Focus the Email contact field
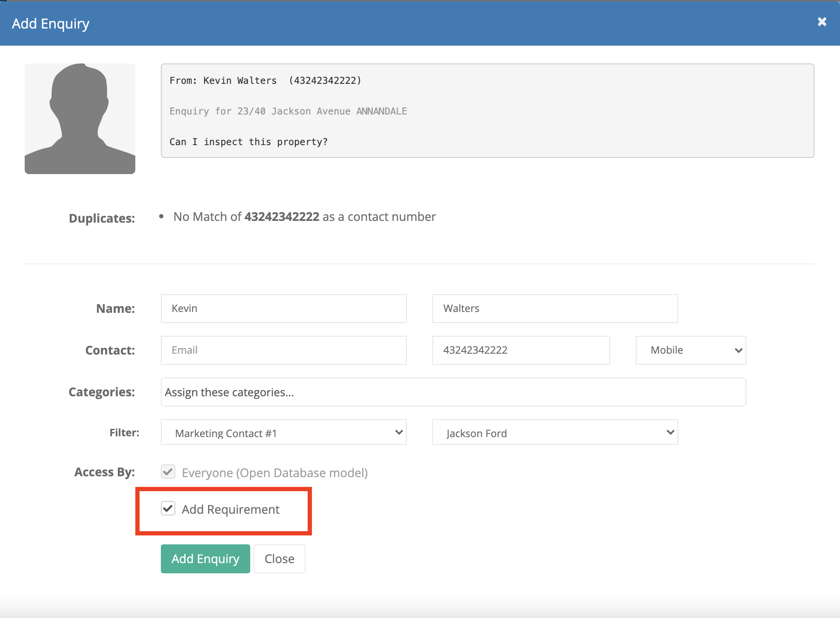 [x=283, y=350]
